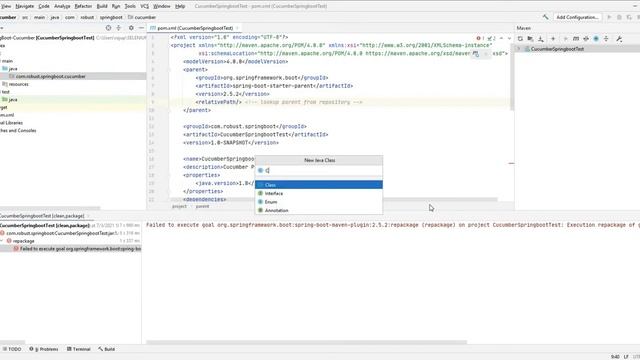Close the pom.xml editor tab

[x=237, y=28]
